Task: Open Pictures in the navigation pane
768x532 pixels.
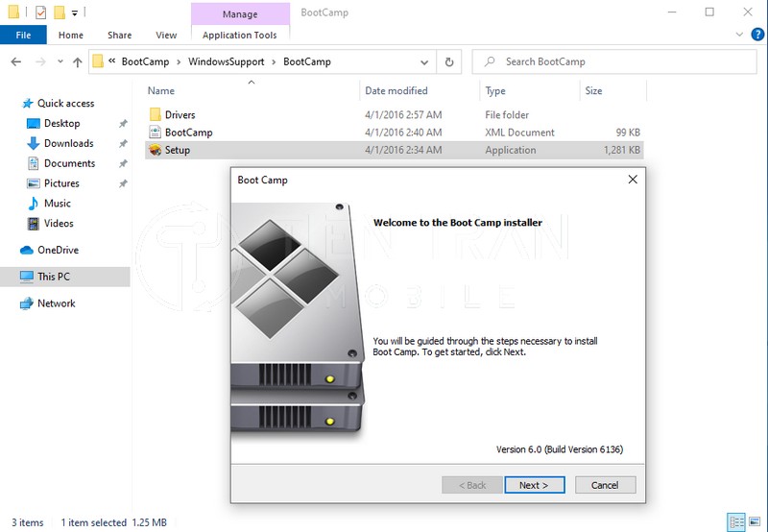Action: click(x=61, y=183)
